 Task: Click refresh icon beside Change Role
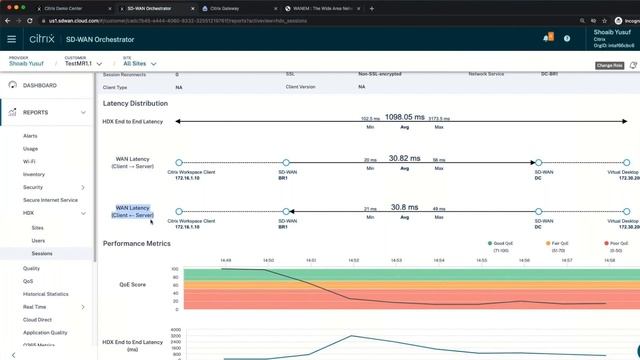coord(633,65)
